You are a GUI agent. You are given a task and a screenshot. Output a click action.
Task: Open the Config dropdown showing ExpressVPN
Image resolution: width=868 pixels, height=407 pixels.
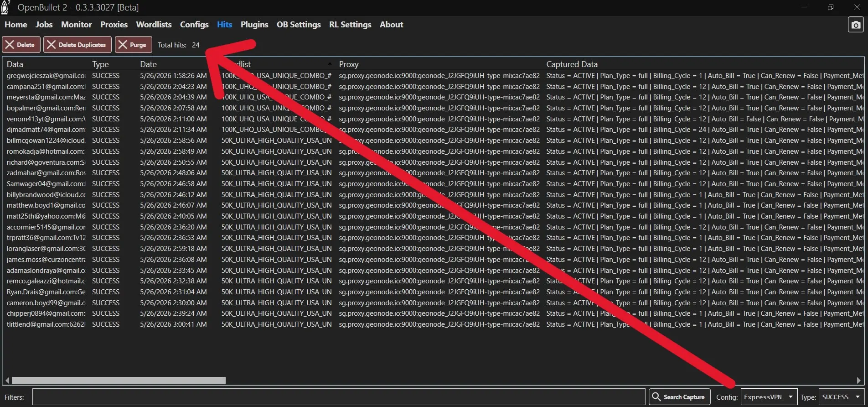[x=769, y=397]
